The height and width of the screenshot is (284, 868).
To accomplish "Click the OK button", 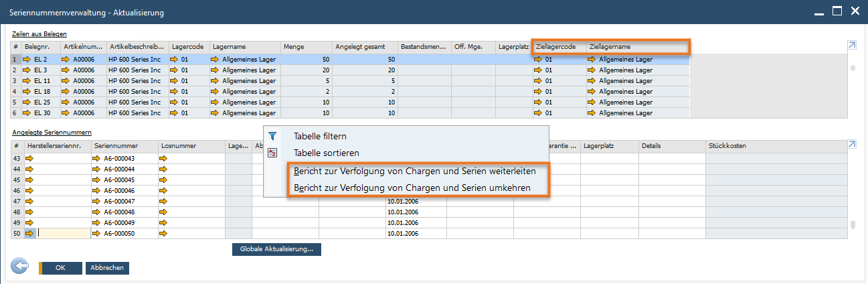I will pos(60,268).
